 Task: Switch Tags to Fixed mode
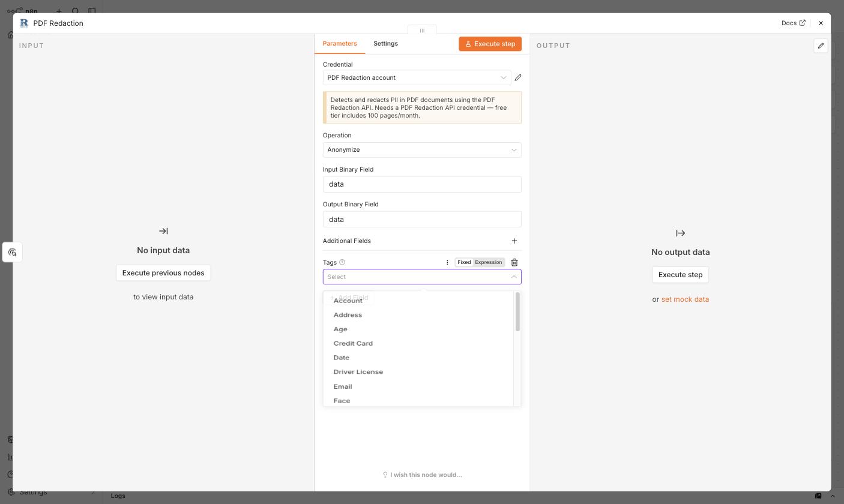point(464,262)
